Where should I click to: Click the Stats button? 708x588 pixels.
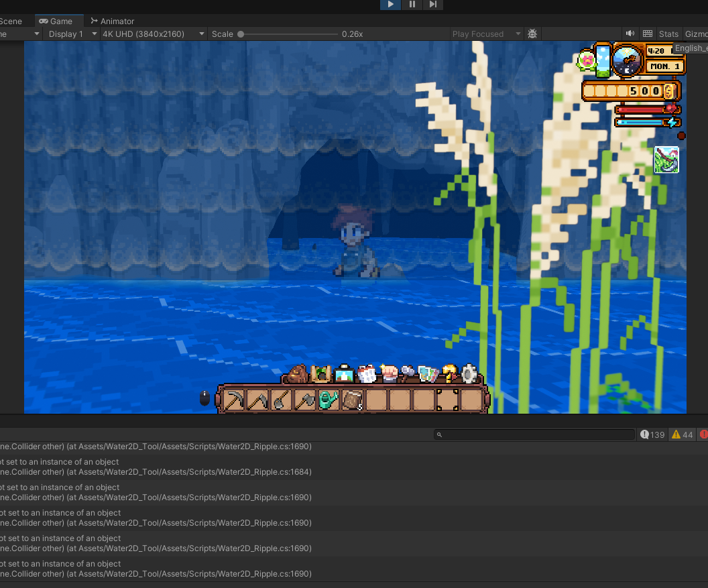[668, 34]
